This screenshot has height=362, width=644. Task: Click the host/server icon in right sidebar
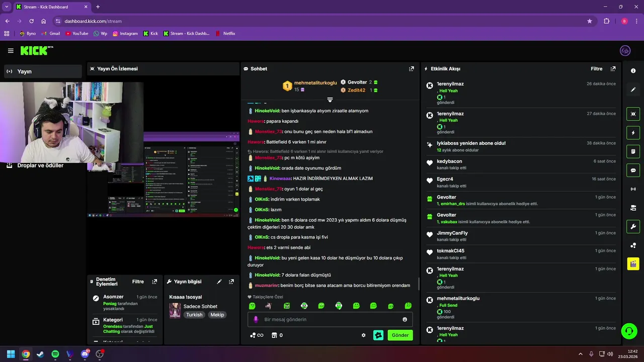[633, 208]
